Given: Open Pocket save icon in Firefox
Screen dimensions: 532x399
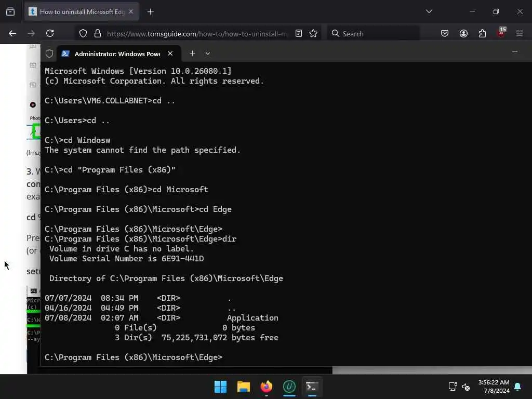Looking at the screenshot, I should coord(445,33).
